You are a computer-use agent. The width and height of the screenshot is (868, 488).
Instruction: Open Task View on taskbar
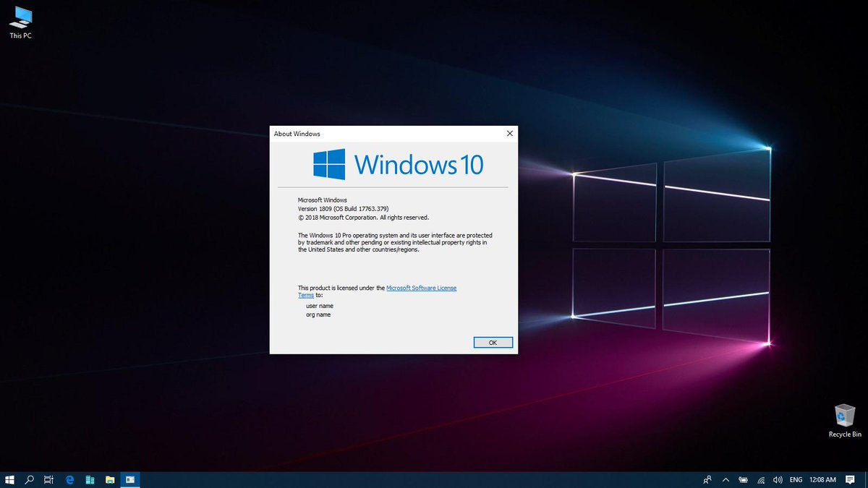[x=49, y=479]
